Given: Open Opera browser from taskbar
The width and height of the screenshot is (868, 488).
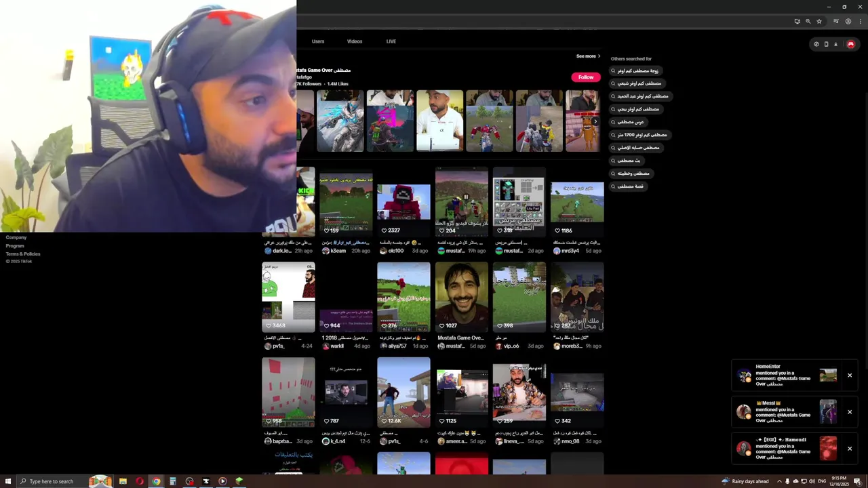Looking at the screenshot, I should point(140,481).
